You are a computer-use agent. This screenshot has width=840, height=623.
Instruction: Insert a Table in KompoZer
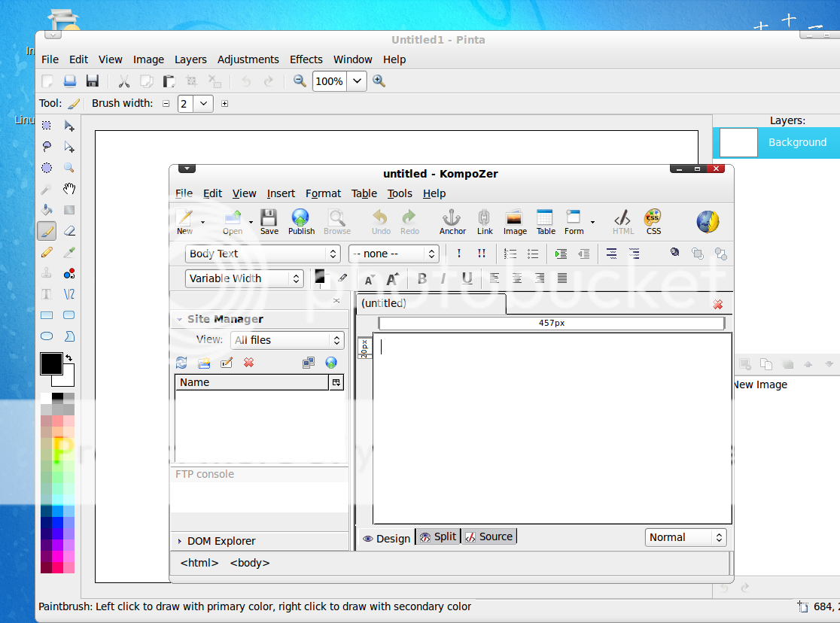(x=546, y=222)
